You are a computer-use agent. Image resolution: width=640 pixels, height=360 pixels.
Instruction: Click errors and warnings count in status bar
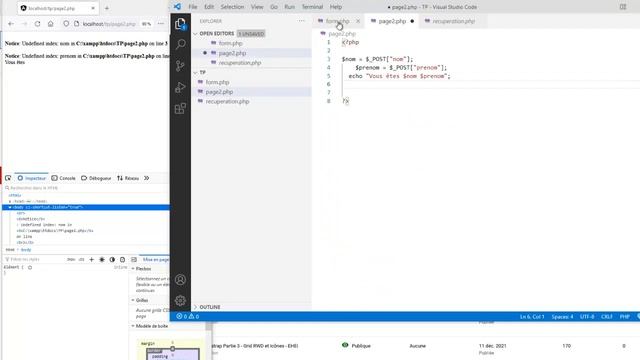(x=188, y=316)
